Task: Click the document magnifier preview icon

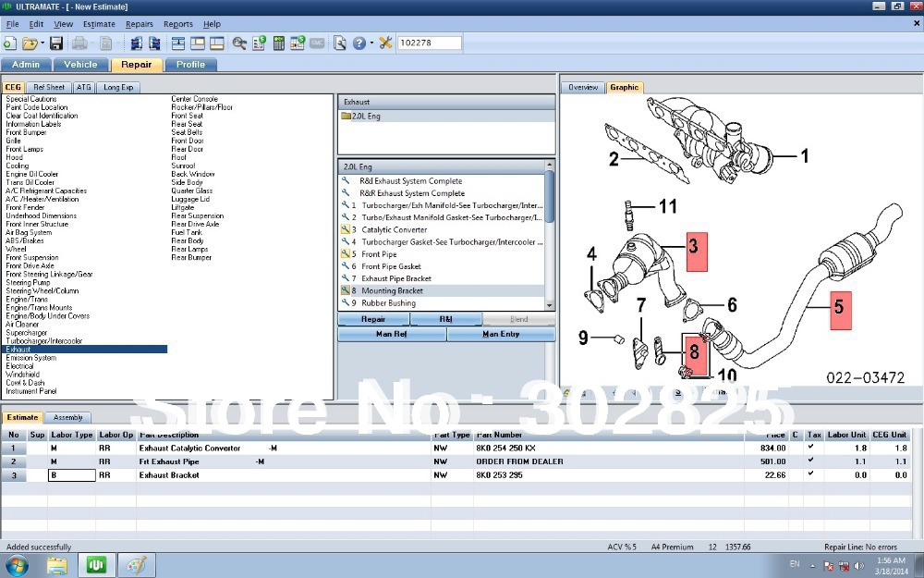Action: coord(339,43)
